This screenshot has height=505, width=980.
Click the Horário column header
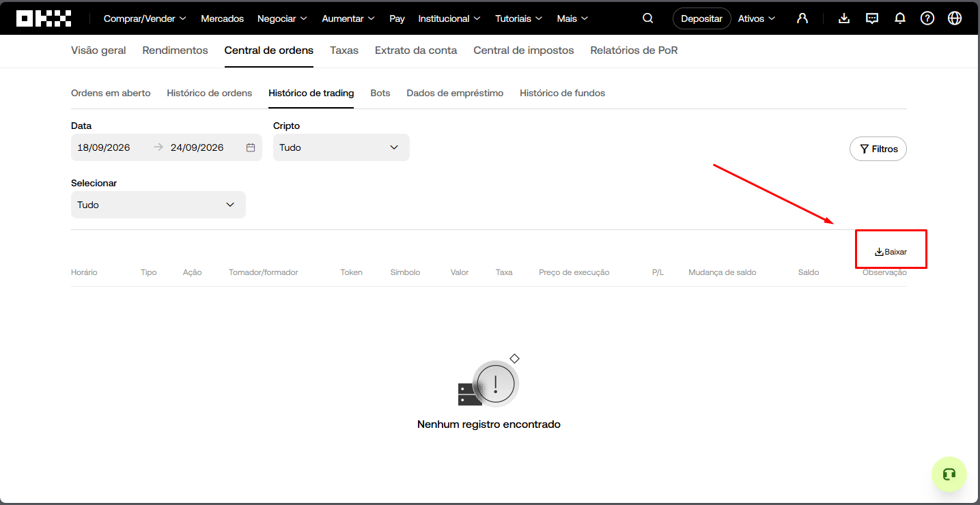pos(84,272)
